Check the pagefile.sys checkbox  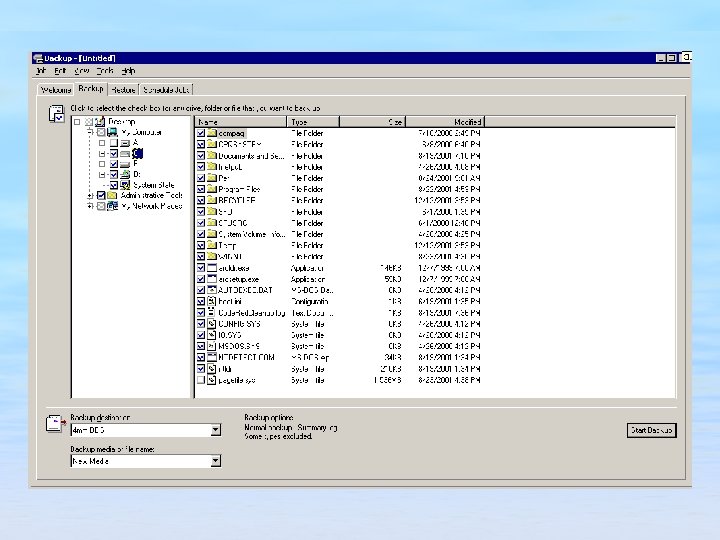coord(201,380)
